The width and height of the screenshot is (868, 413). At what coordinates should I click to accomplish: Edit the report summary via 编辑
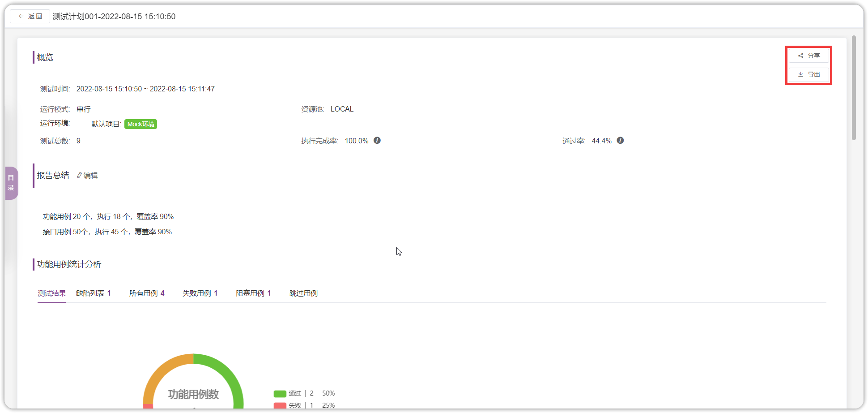tap(87, 176)
